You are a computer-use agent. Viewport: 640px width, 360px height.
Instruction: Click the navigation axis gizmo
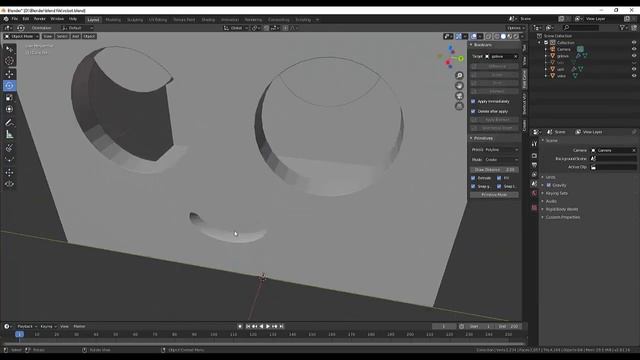tap(450, 57)
